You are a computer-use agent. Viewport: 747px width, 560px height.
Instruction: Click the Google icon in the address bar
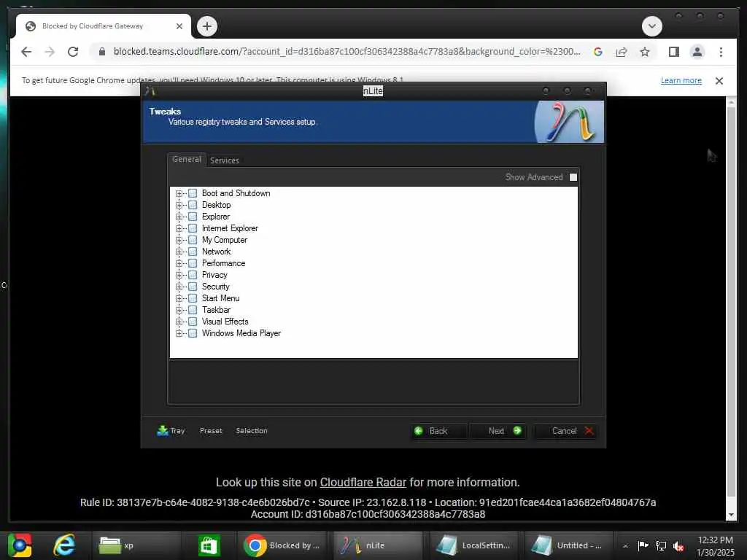(x=598, y=52)
